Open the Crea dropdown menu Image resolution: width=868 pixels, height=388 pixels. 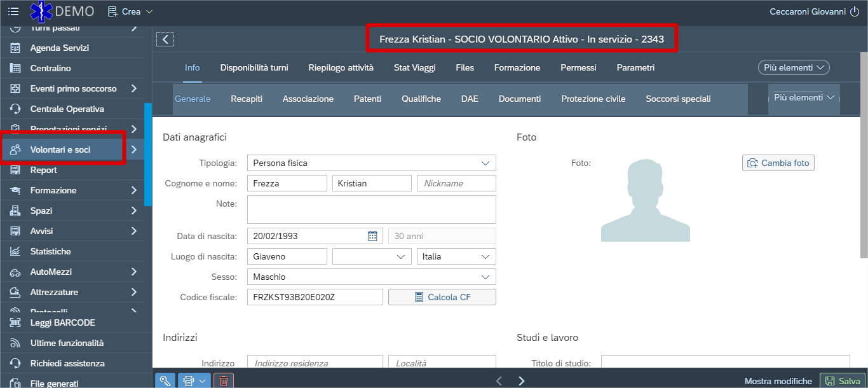pyautogui.click(x=131, y=11)
